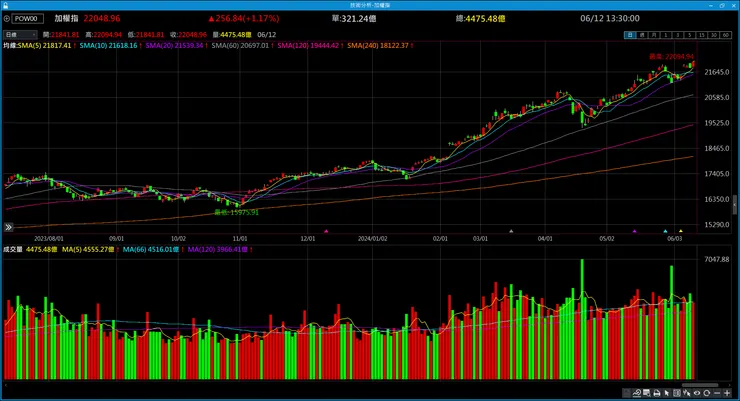The image size is (740, 401).
Task: Click the magenta triangle marker near 12/01
Action: tap(326, 231)
